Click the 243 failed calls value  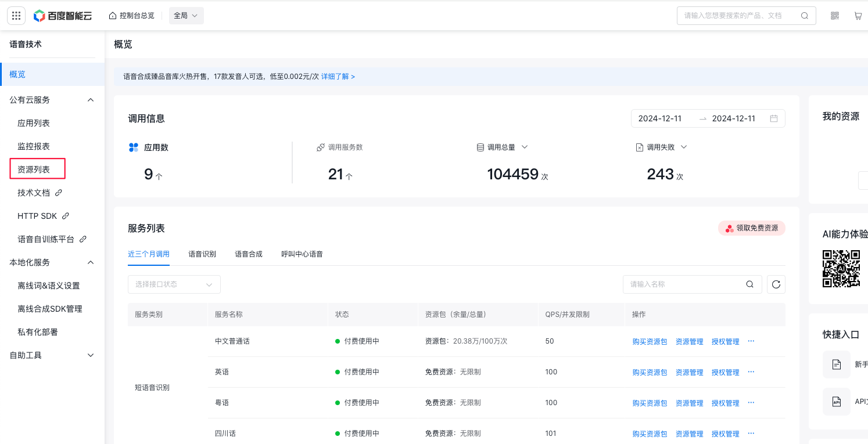pyautogui.click(x=660, y=174)
